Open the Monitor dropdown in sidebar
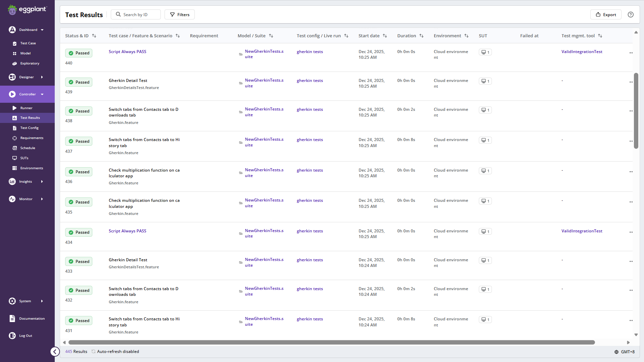This screenshot has height=362, width=644. tap(42, 199)
